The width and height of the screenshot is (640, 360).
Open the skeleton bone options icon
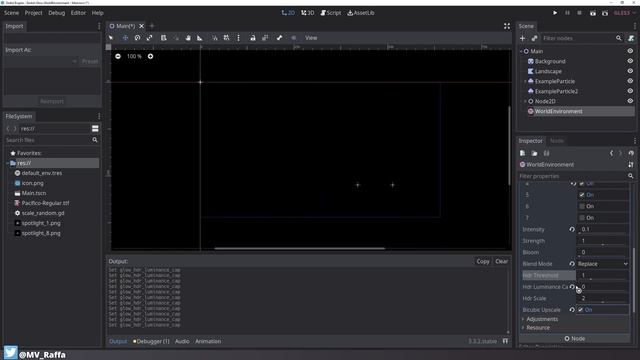click(279, 38)
